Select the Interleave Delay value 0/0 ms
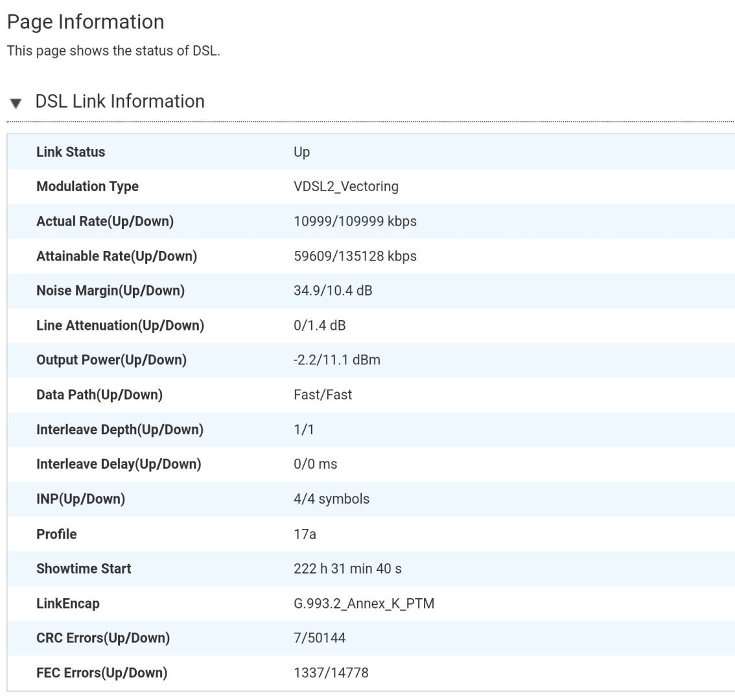The height and width of the screenshot is (700, 735). [315, 464]
